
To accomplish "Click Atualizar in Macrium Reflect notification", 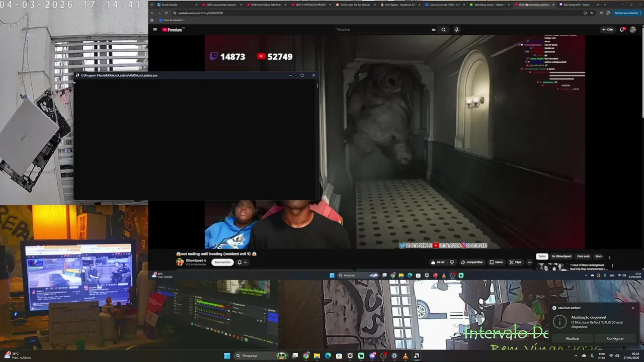I will pos(573,338).
